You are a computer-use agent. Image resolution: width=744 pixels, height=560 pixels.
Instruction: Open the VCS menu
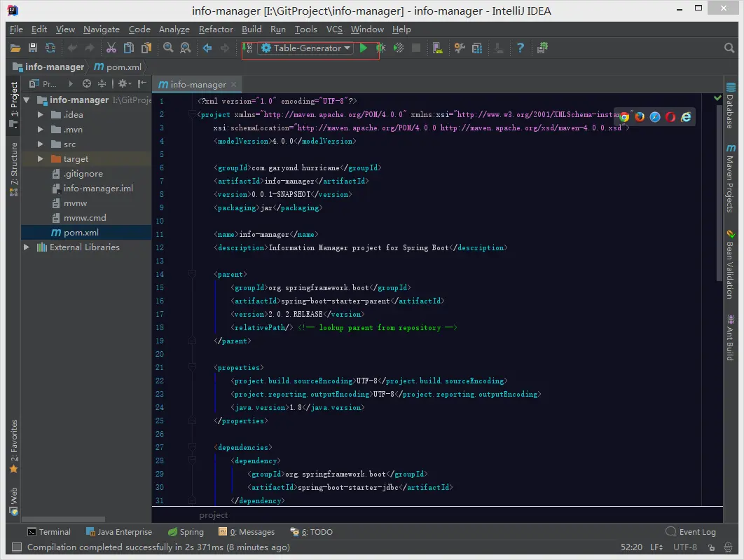click(x=334, y=29)
